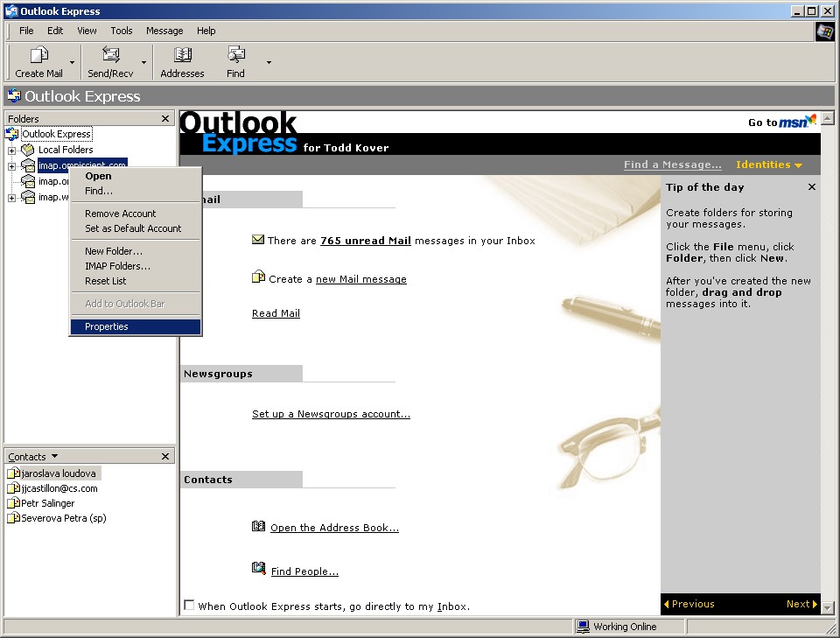Click Set up a Newsgroups account link
Screen dimensions: 840x638
pos(331,414)
